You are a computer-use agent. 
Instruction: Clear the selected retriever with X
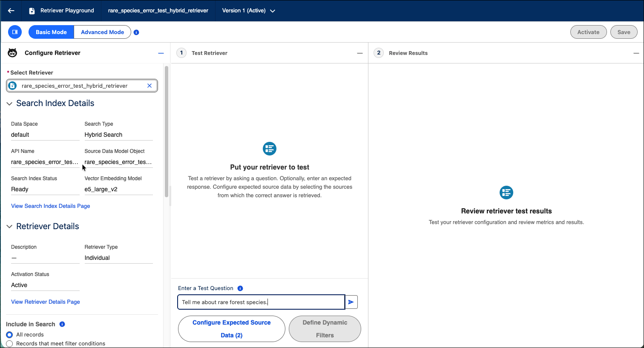(149, 86)
